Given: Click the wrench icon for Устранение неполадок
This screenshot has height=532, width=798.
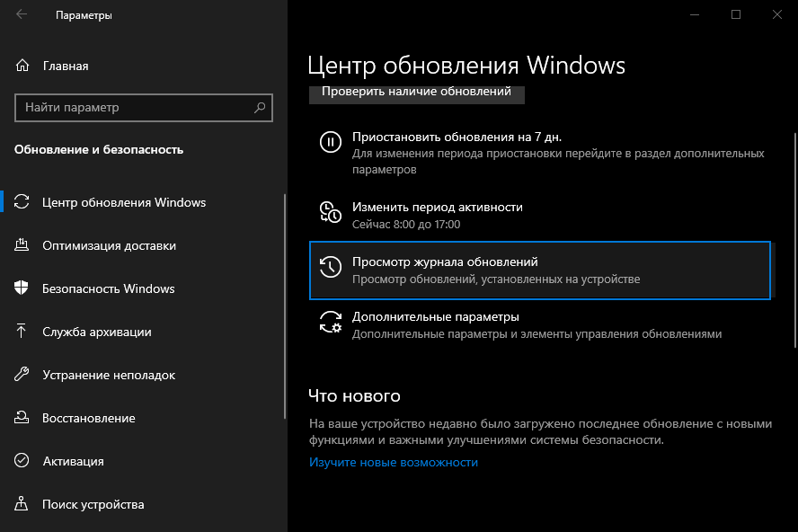Looking at the screenshot, I should click(x=22, y=375).
